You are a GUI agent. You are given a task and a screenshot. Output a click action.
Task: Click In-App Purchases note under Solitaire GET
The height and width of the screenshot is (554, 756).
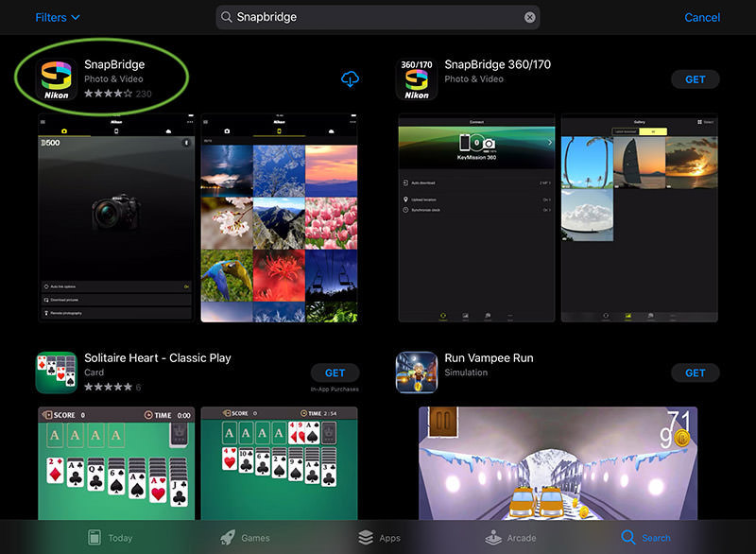(335, 390)
